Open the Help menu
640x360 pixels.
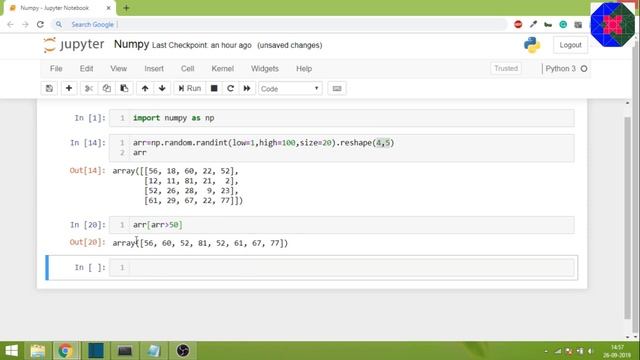304,69
